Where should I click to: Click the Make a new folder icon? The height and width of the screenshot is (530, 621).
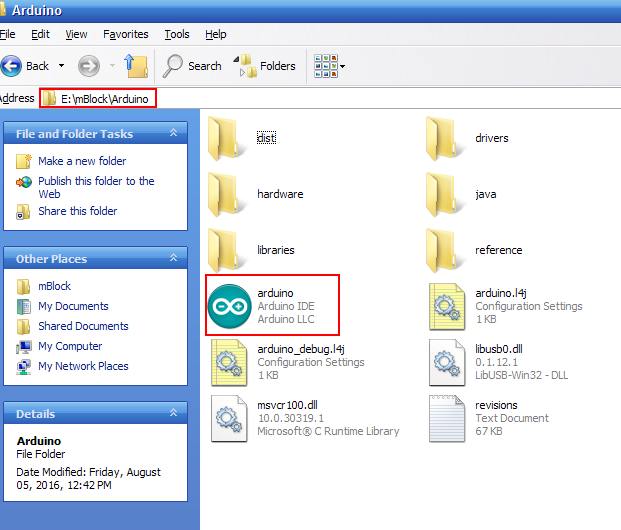coord(24,161)
